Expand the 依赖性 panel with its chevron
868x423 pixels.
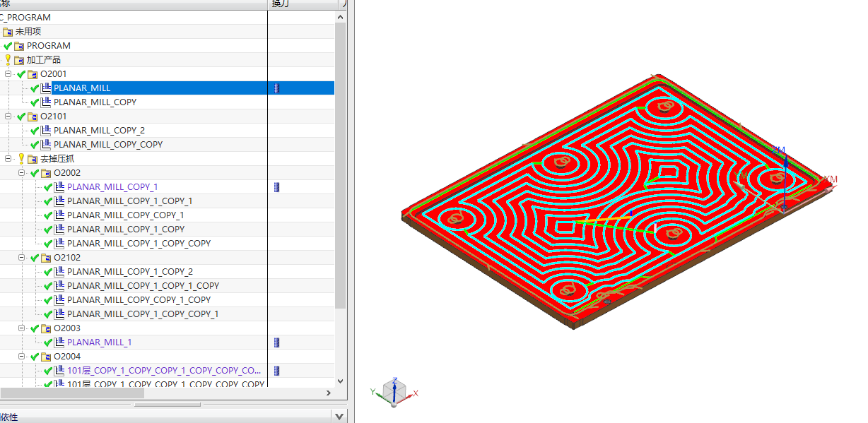click(x=340, y=417)
